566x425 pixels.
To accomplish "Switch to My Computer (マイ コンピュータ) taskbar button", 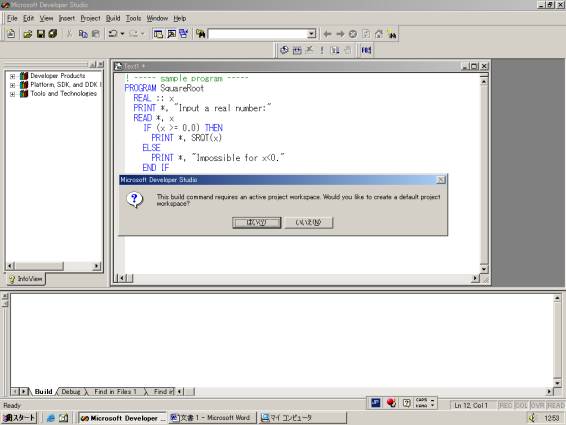I will click(302, 418).
